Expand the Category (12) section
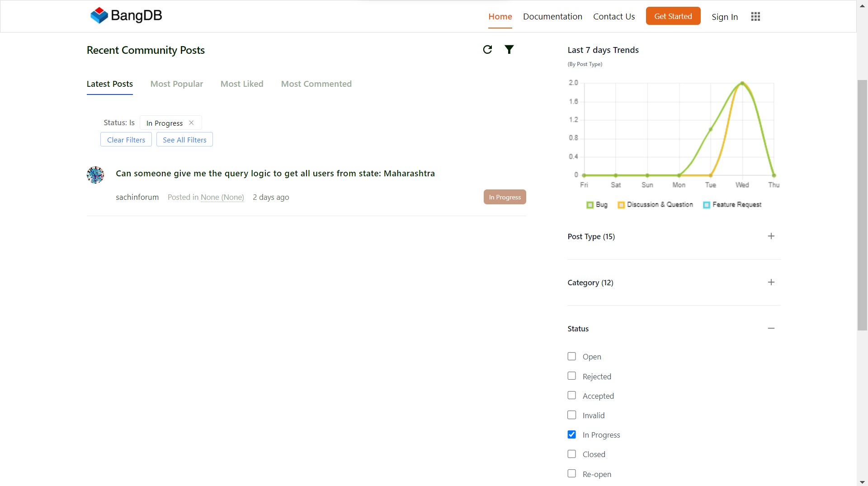Viewport: 868px width, 486px height. coord(771,282)
